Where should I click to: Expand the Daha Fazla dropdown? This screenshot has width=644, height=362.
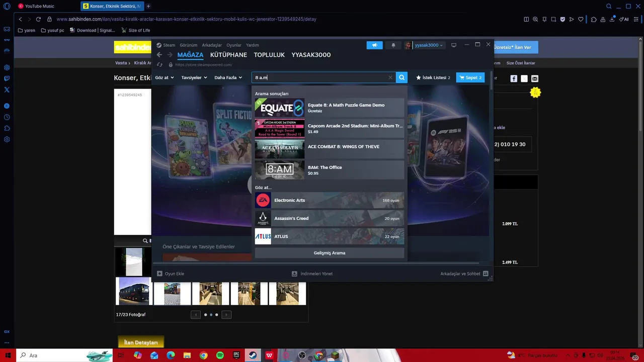[x=228, y=77]
